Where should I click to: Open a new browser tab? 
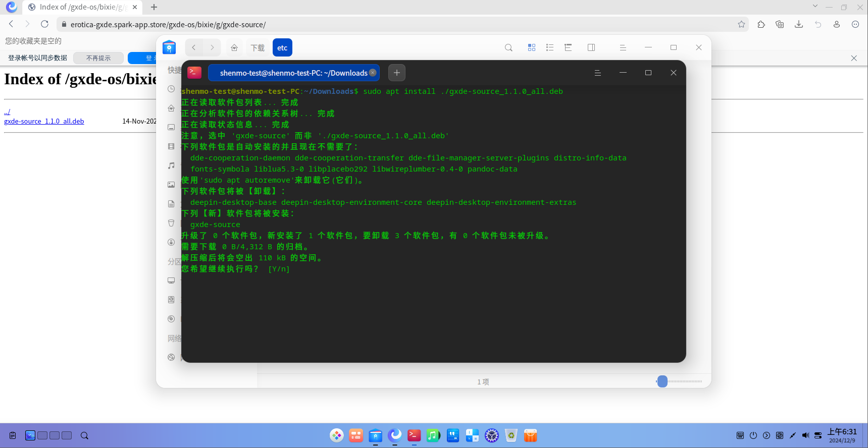point(154,7)
